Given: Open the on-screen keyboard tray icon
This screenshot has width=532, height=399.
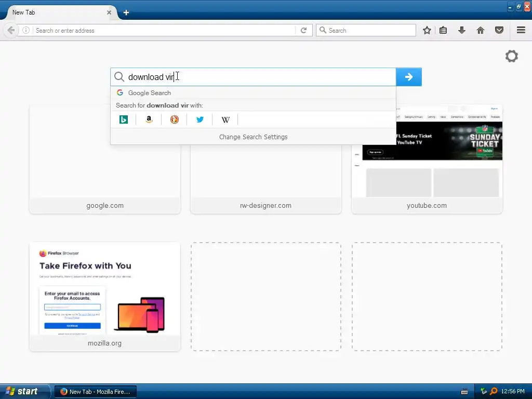Looking at the screenshot, I should pos(464,392).
